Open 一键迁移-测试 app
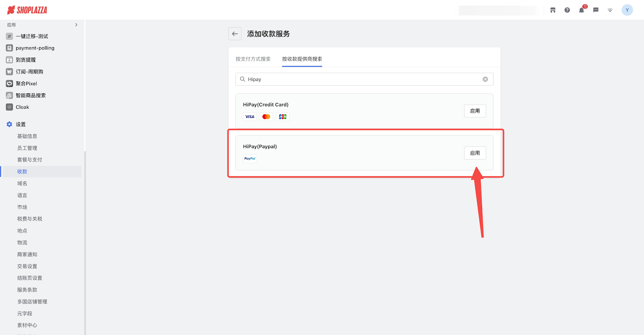This screenshot has height=335, width=644. pyautogui.click(x=32, y=36)
